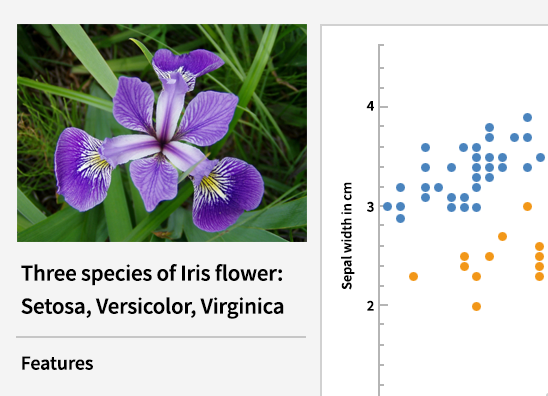Screen dimensions: 548x396
Task: Click the Features section label
Action: pyautogui.click(x=57, y=363)
